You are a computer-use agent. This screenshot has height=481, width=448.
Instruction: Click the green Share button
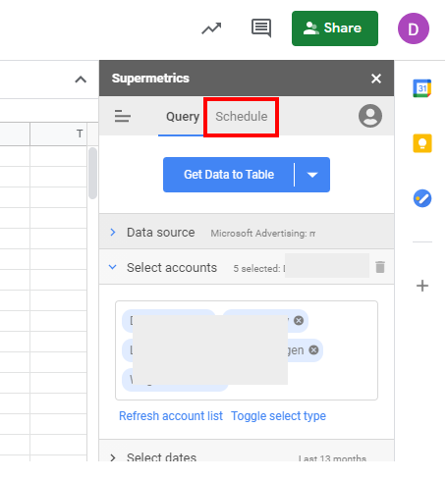[335, 28]
